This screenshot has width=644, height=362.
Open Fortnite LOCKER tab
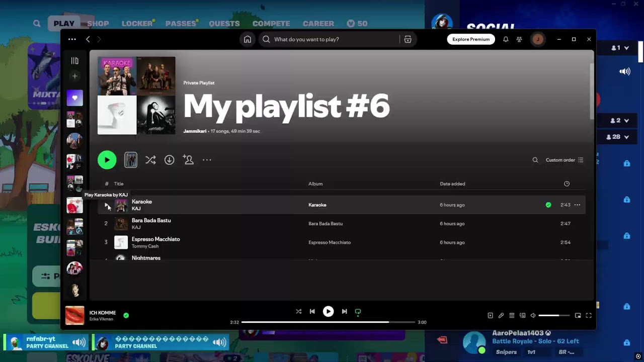pos(137,23)
